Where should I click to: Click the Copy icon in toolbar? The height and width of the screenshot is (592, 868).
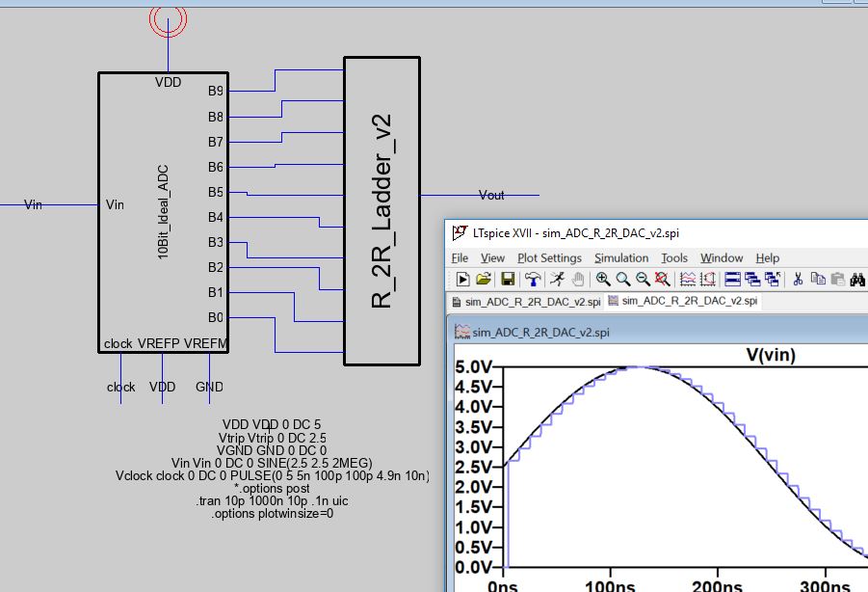(818, 280)
